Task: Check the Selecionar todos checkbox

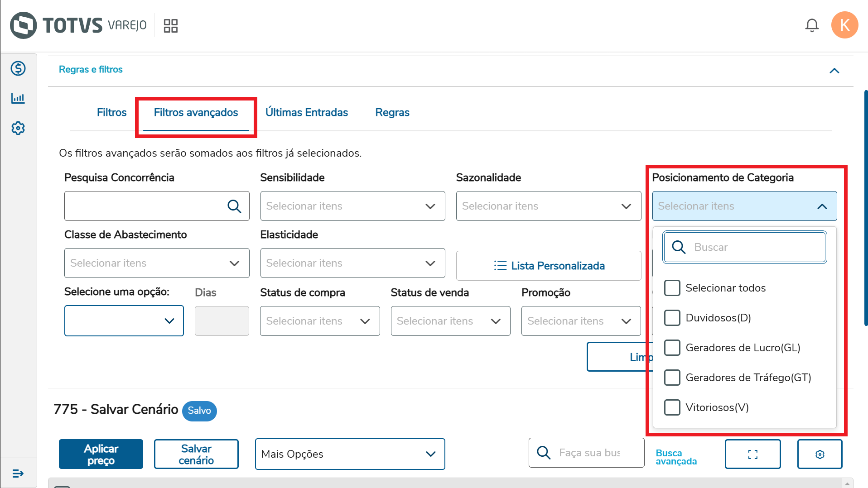Action: click(672, 288)
